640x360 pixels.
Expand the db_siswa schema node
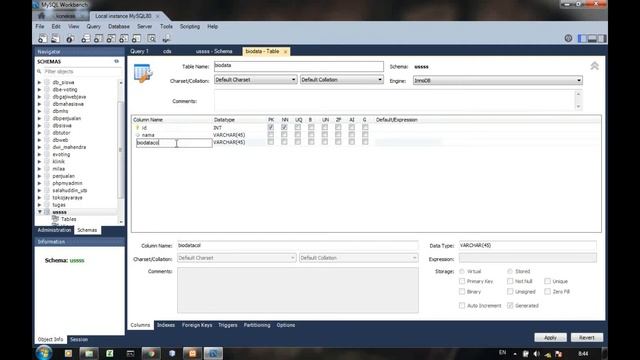(40, 82)
